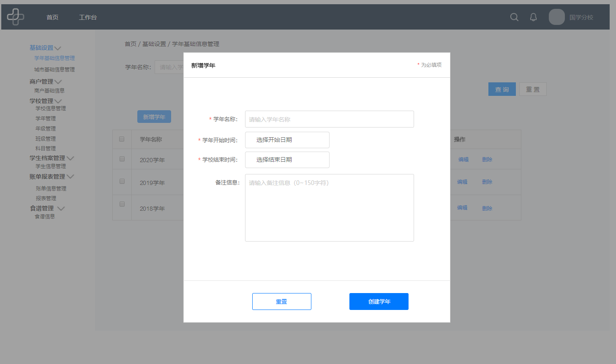Screen dimensions: 616x364
Task: Click the user avatar in the header
Action: click(x=556, y=17)
